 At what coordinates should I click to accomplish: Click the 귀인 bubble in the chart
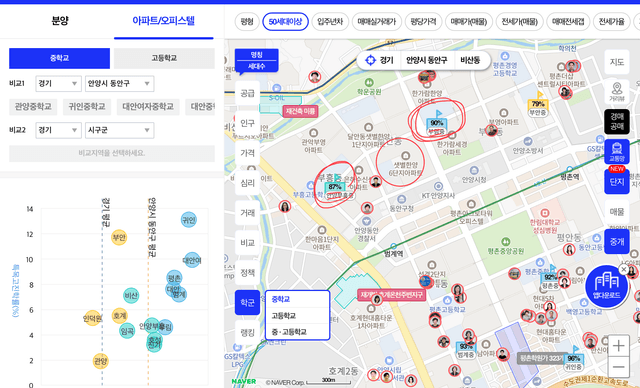[189, 220]
